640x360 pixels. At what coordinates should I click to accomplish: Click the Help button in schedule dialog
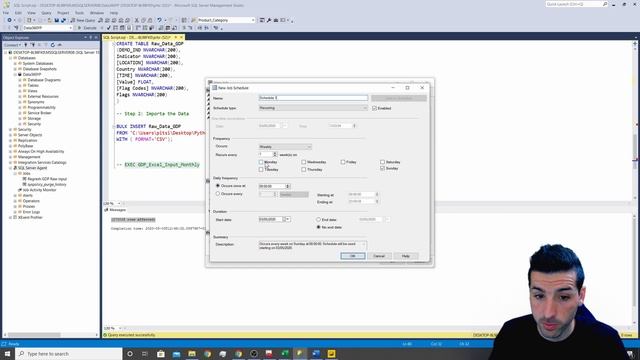(x=406, y=256)
